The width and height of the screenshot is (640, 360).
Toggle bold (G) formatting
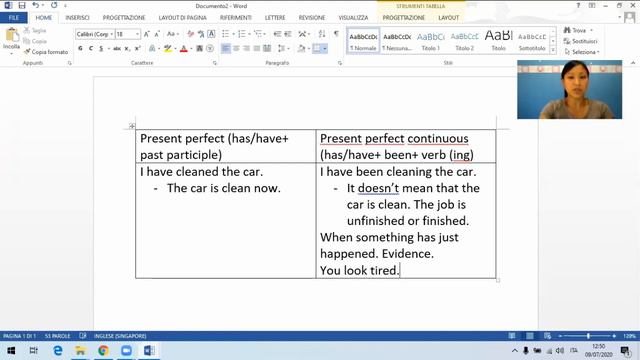pos(80,49)
